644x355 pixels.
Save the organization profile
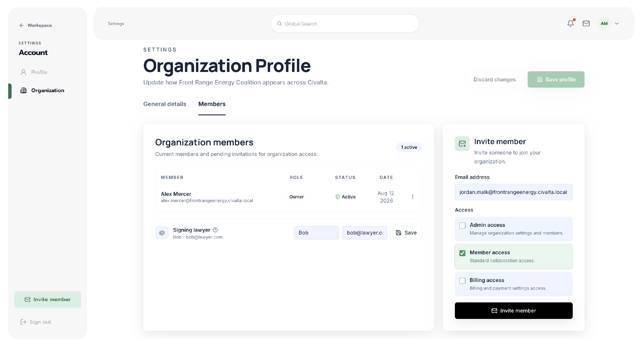coord(556,79)
